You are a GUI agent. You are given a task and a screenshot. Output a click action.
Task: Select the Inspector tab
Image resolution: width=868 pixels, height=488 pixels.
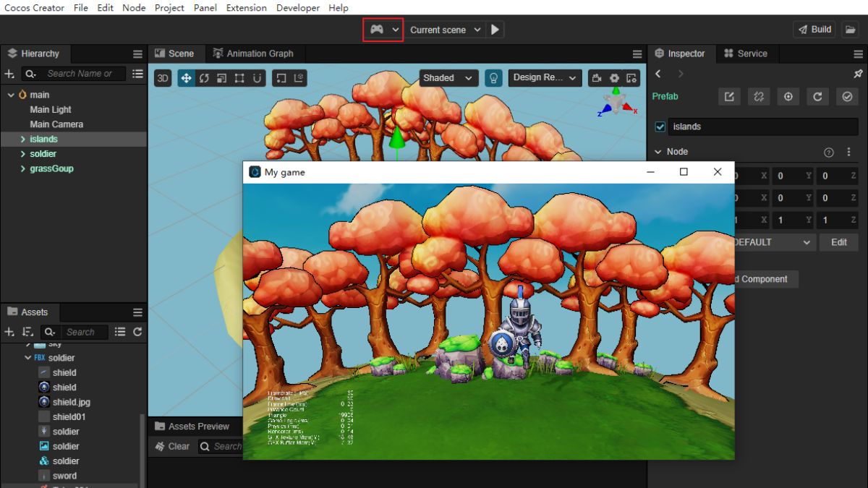679,53
